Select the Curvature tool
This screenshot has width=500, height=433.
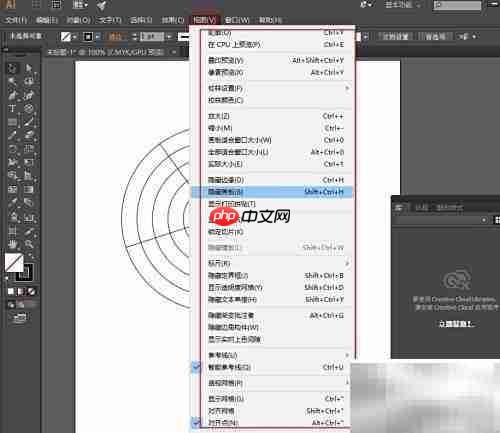pyautogui.click(x=29, y=95)
